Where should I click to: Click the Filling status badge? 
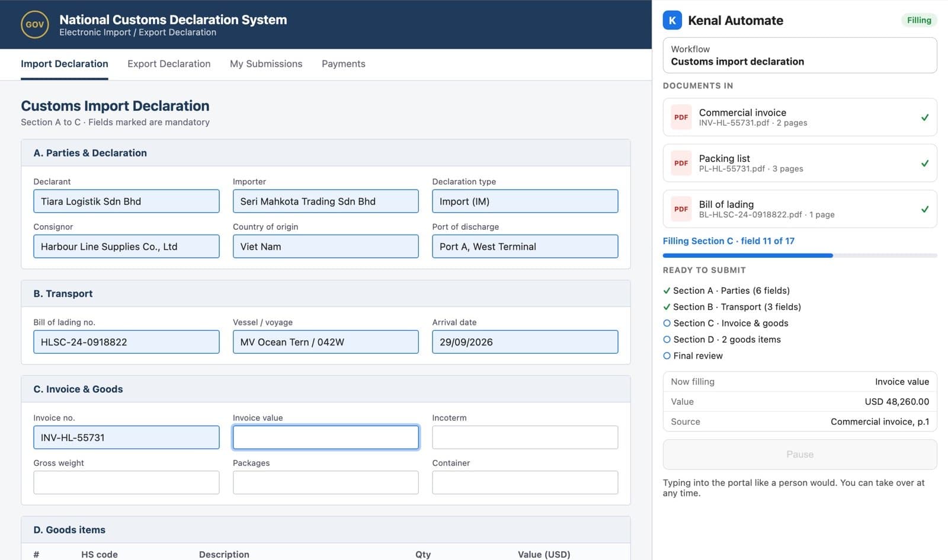[919, 20]
